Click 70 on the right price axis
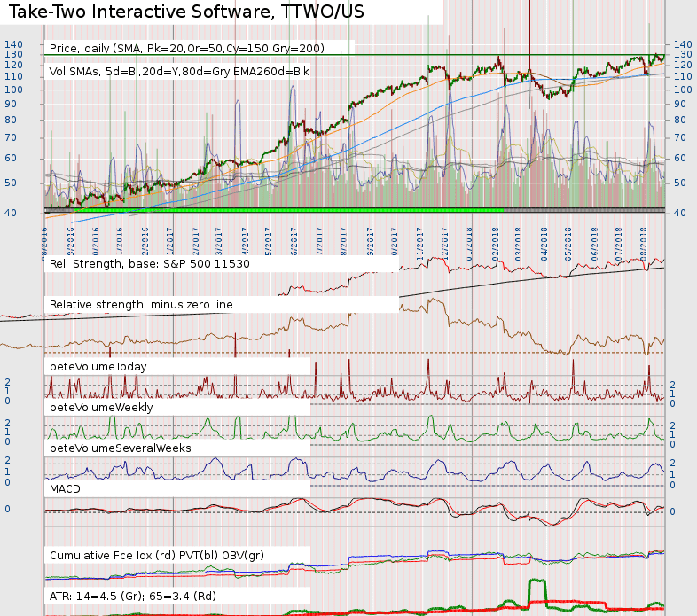 coord(680,137)
